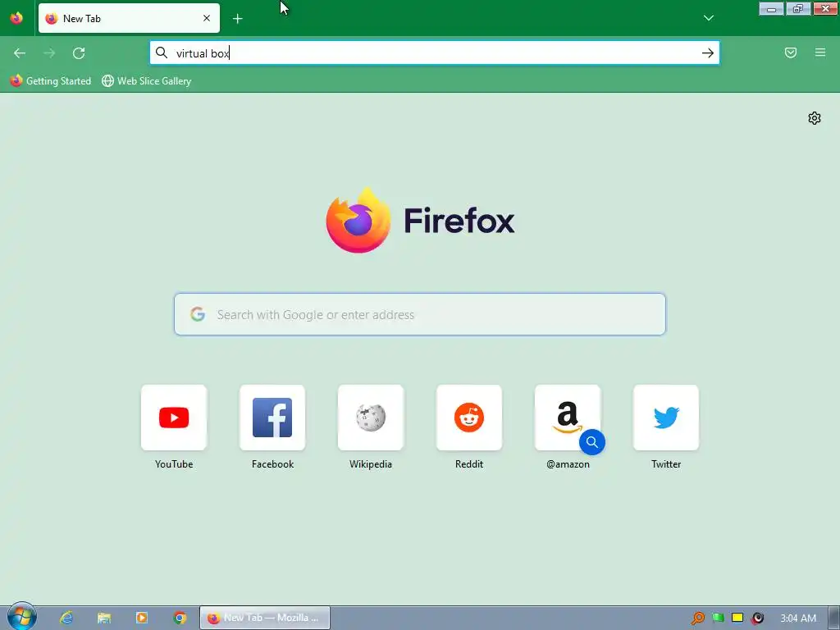Open the Firefox application menu
Screen dimensions: 840x630
coord(819,52)
